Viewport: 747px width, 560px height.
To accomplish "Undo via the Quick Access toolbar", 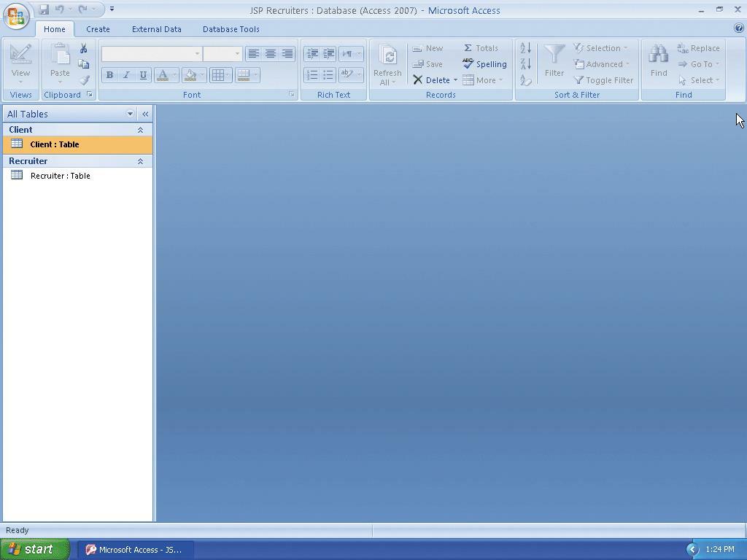I will pos(60,9).
